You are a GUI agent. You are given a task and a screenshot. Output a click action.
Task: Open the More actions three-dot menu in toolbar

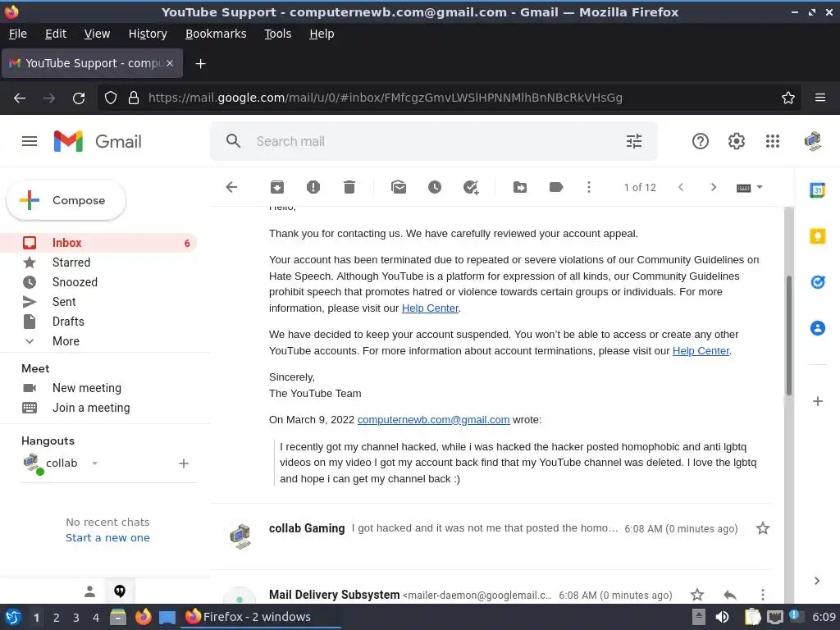[589, 187]
